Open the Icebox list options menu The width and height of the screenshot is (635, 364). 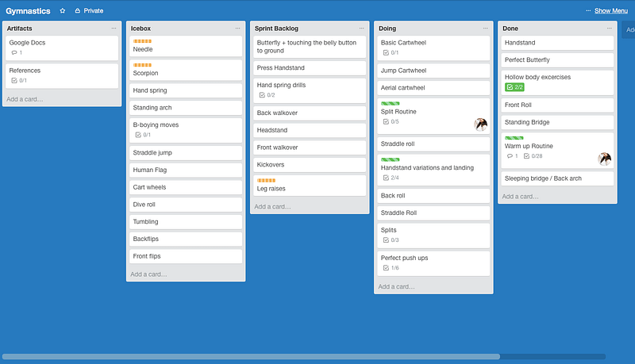pyautogui.click(x=237, y=29)
